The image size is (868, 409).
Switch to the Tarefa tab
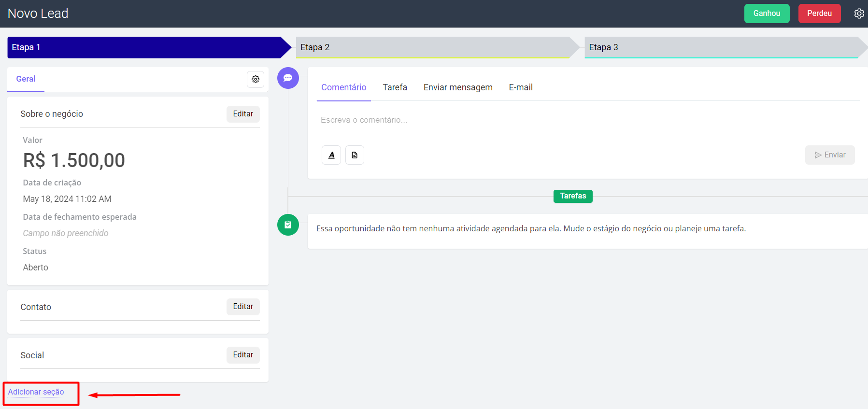395,87
